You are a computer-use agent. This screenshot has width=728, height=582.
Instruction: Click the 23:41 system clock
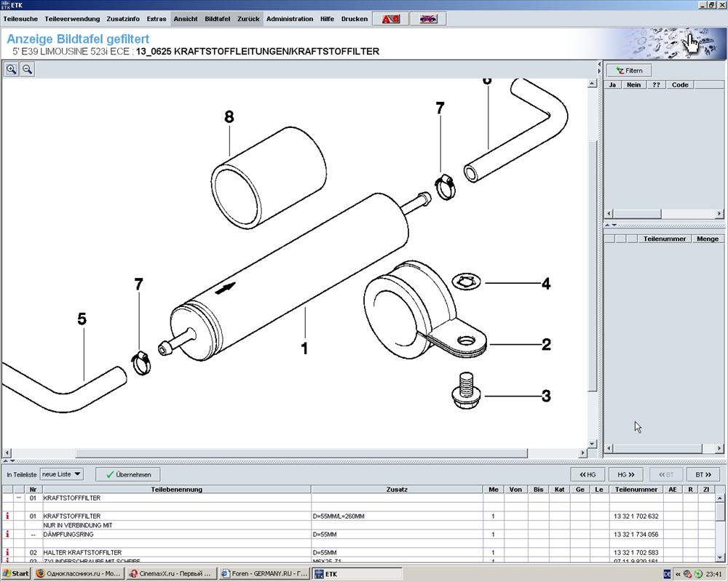click(713, 574)
